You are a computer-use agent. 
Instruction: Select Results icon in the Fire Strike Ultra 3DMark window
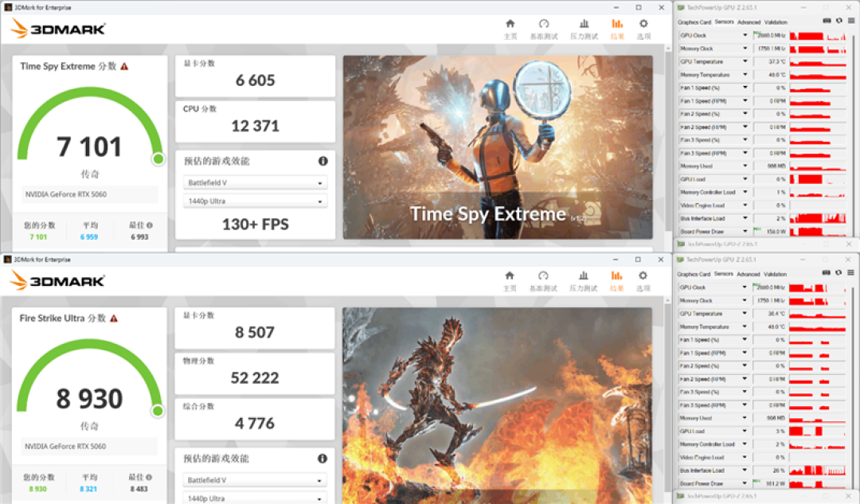pyautogui.click(x=616, y=281)
